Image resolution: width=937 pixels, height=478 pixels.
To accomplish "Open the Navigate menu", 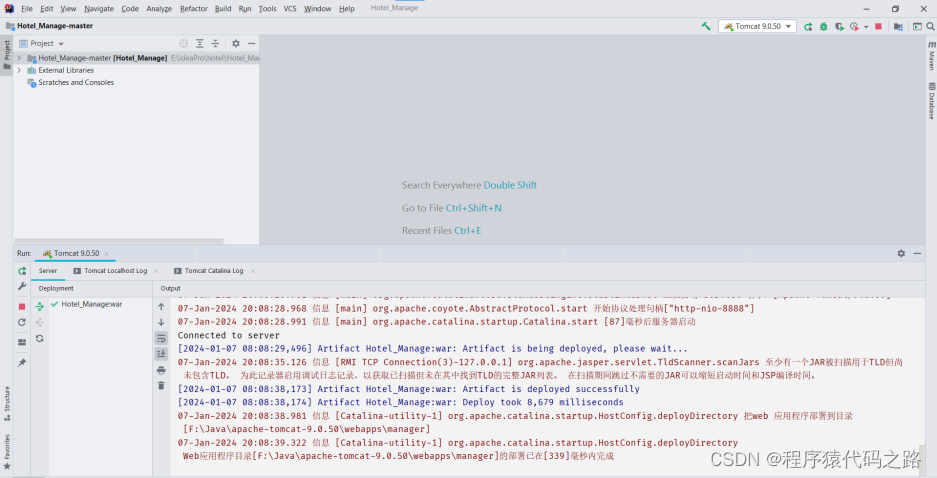I will coord(99,8).
